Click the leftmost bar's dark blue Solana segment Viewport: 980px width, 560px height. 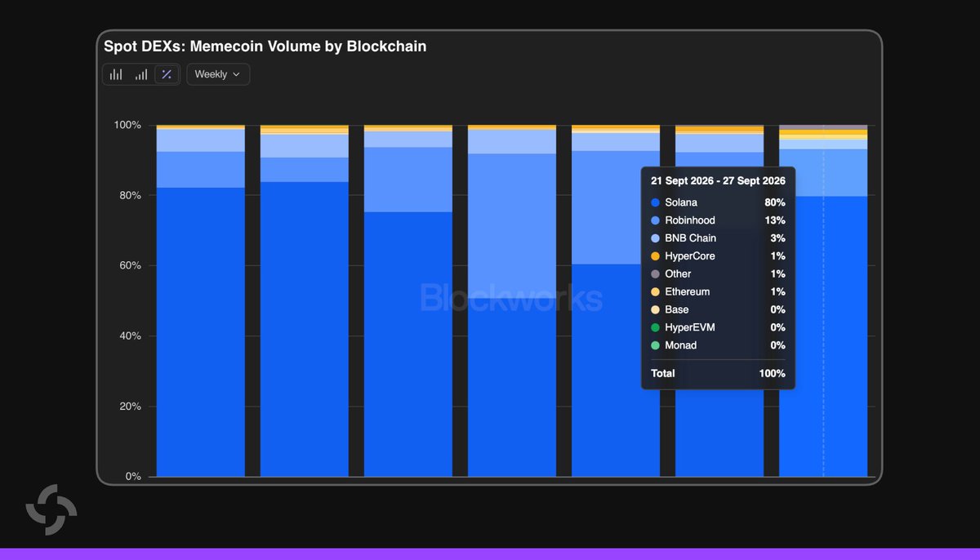tap(201, 332)
